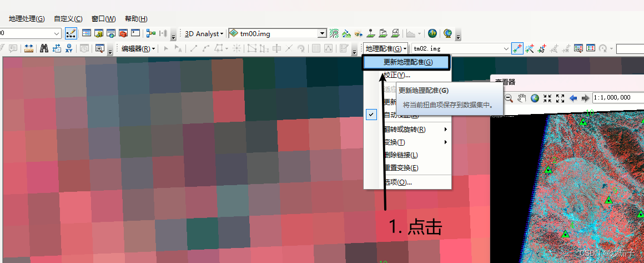Open the magnifier Viewer window tool
Viewport: 644px width, 263px height.
tap(100, 48)
